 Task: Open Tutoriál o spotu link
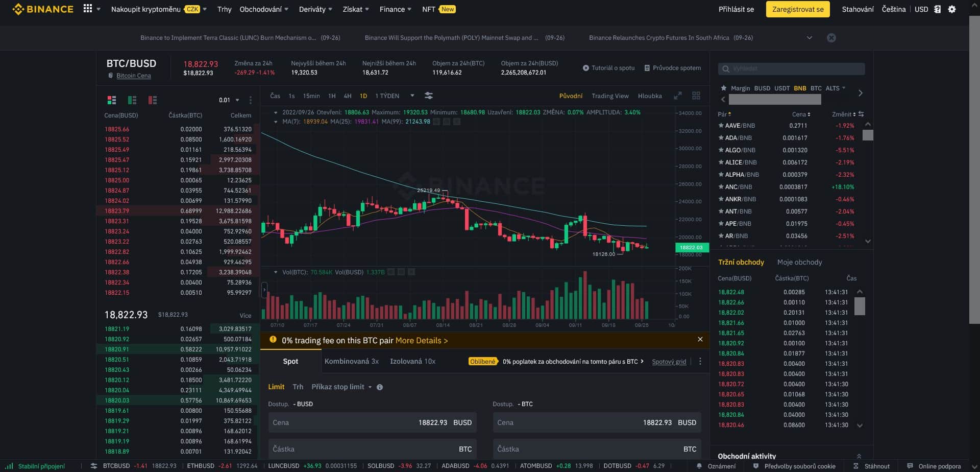(608, 68)
